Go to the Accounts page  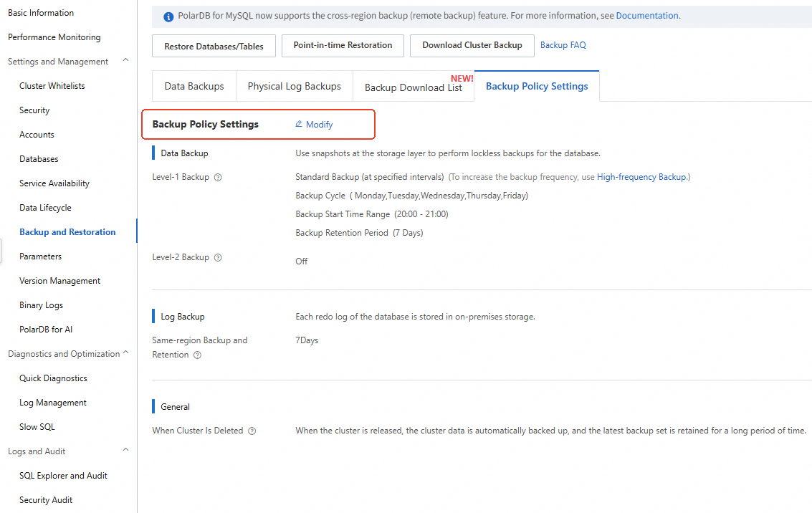pos(37,135)
